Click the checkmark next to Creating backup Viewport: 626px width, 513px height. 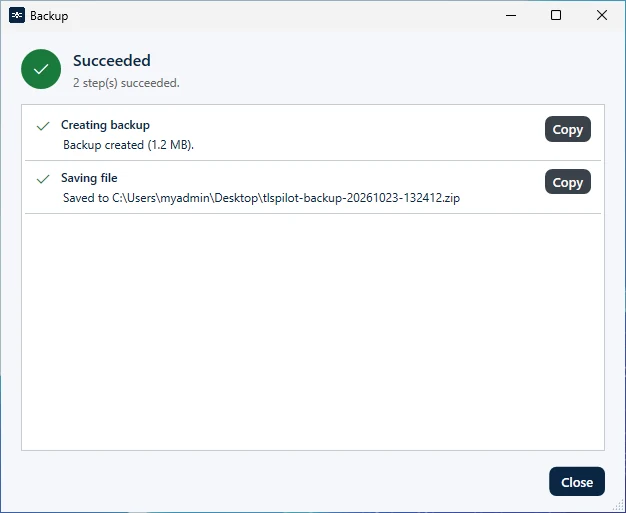click(x=43, y=126)
